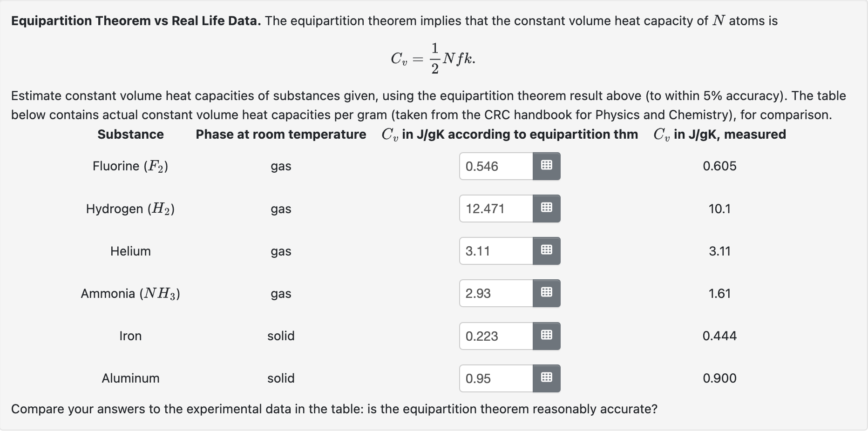868x431 pixels.
Task: Open the keypad for Ammonia's Cv input
Action: [546, 293]
